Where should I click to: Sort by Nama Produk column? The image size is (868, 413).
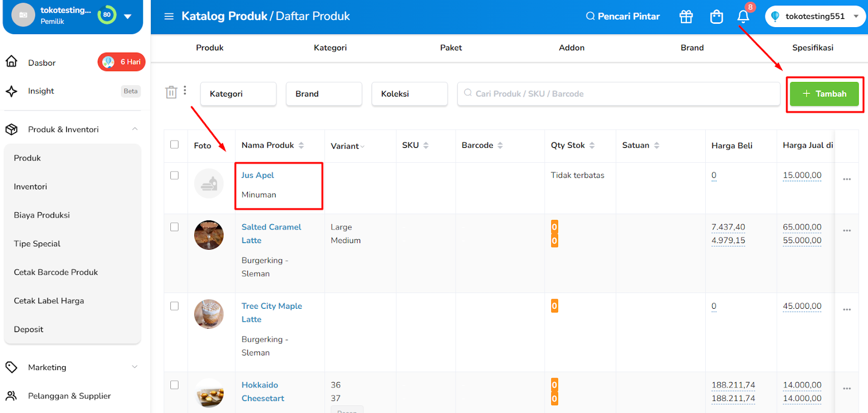tap(301, 145)
